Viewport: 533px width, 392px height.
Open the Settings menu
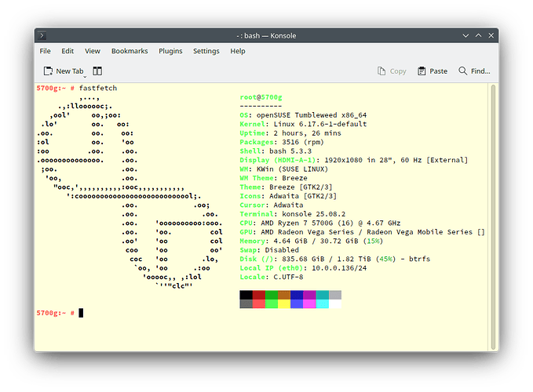(206, 51)
